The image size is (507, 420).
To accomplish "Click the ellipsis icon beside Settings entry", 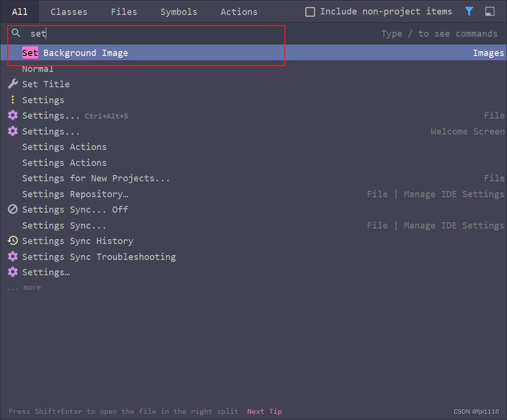I will (13, 99).
